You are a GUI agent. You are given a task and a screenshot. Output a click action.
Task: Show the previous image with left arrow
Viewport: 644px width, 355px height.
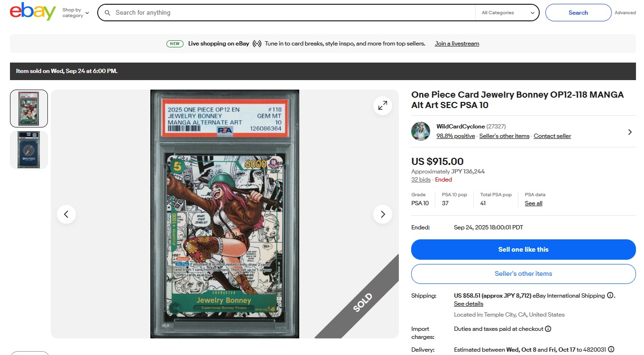[66, 214]
